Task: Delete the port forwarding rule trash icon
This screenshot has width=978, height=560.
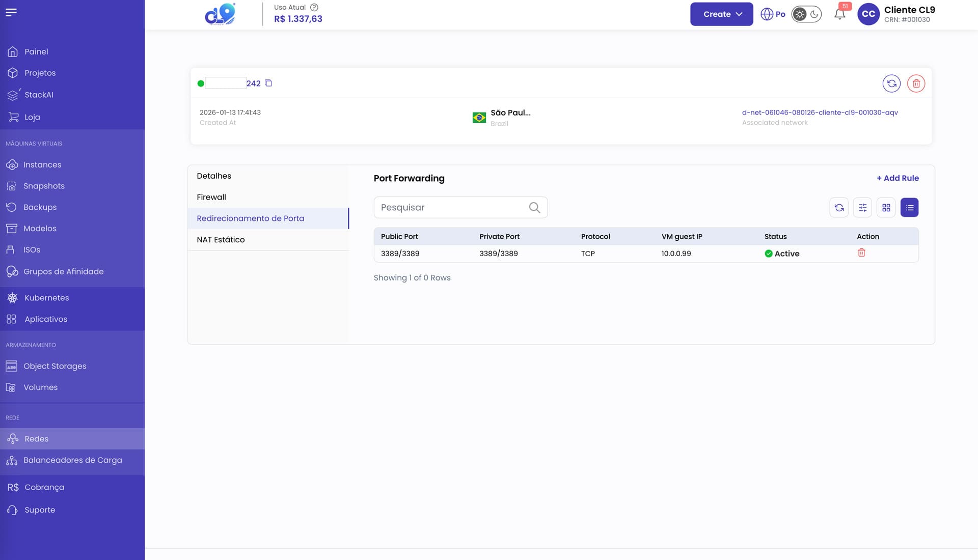Action: tap(861, 253)
